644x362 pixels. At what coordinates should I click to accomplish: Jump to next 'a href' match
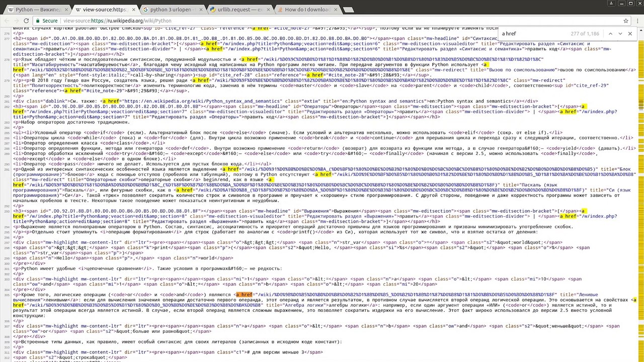pyautogui.click(x=620, y=34)
